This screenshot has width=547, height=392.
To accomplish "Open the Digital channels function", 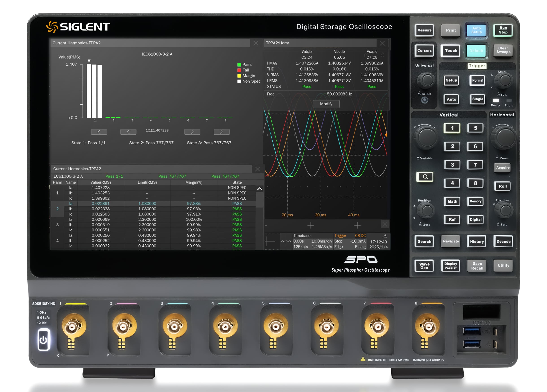I will coord(475,220).
